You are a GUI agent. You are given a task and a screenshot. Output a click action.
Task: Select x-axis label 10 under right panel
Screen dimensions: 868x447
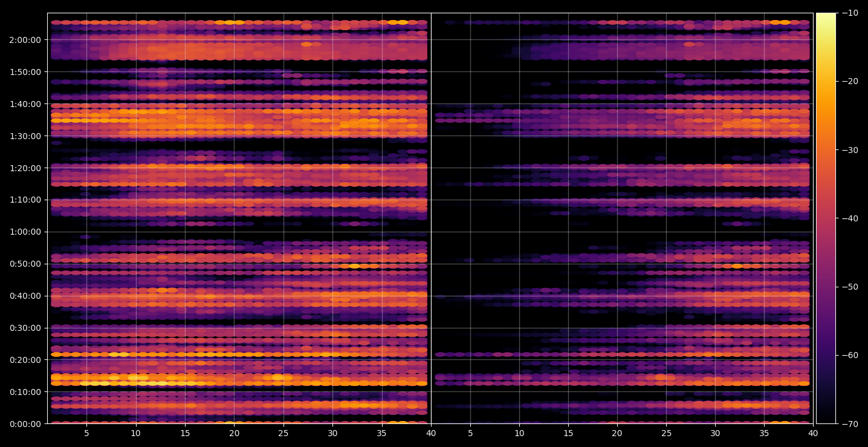(x=519, y=433)
